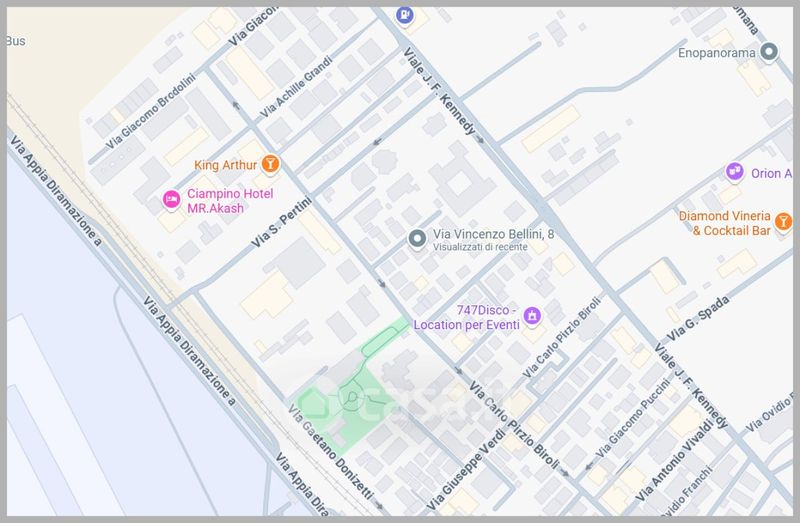Click the Via G. Spada street label
Viewport: 800px width, 523px height.
[698, 318]
